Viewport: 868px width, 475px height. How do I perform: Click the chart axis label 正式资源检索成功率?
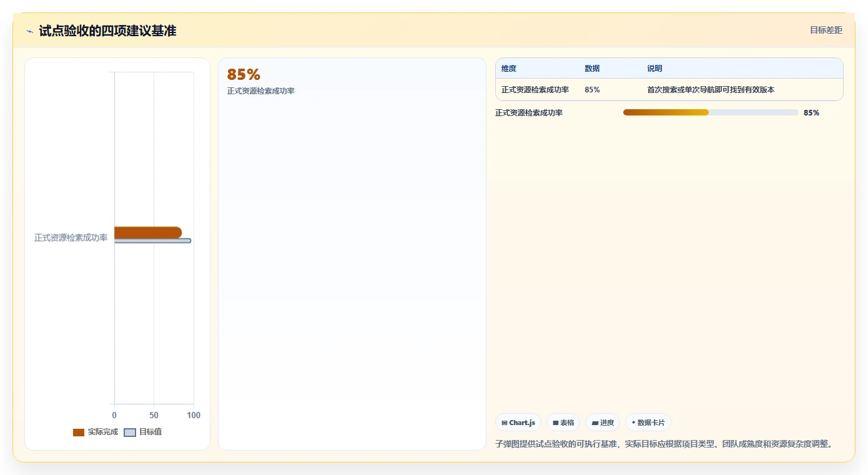click(x=71, y=238)
